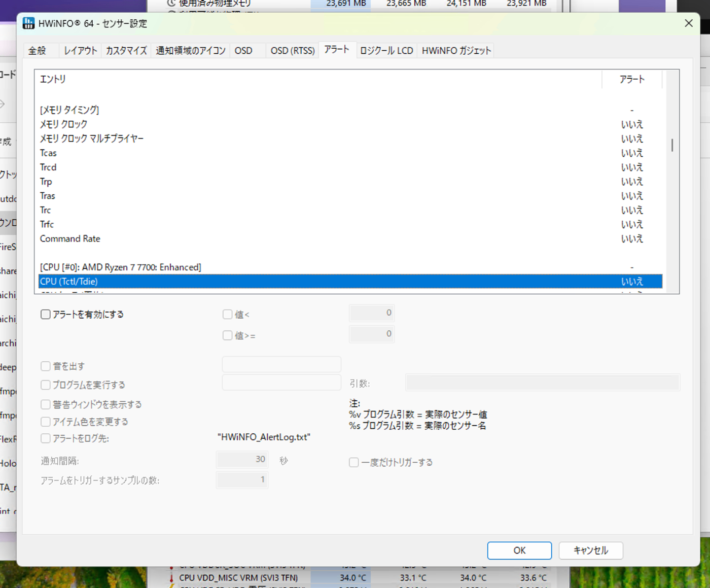
Task: Open the ロジクール LCD tab
Action: pyautogui.click(x=386, y=50)
